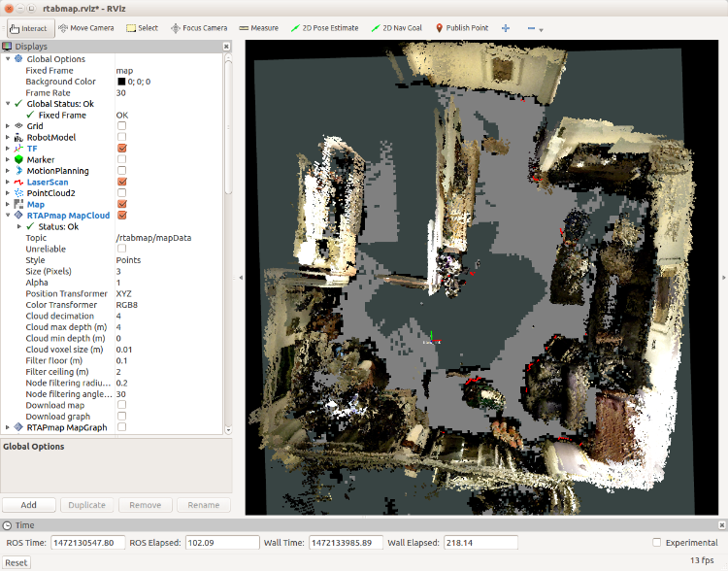This screenshot has width=728, height=571.
Task: Select the 2D Pose Estimate tool
Action: coord(325,28)
